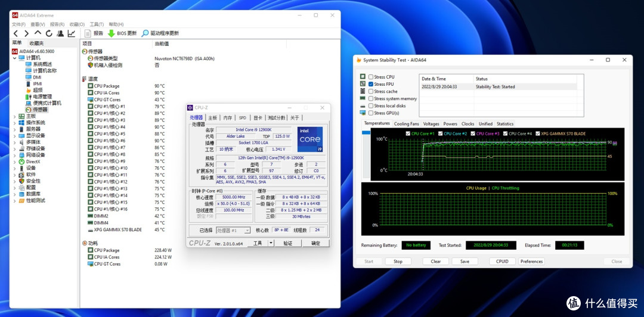
Task: Select 超频 overclock item in tree
Action: [38, 90]
